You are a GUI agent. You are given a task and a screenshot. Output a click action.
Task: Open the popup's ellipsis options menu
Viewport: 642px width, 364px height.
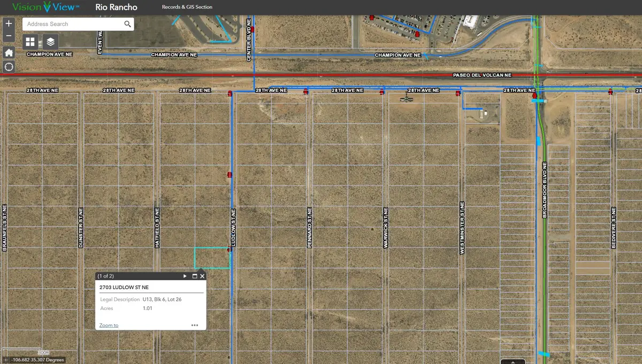point(195,325)
